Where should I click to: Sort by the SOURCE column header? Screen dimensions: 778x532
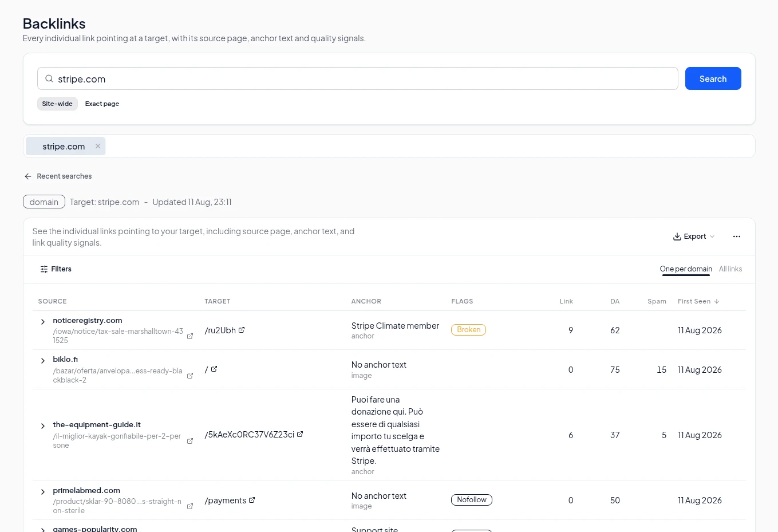pyautogui.click(x=52, y=301)
